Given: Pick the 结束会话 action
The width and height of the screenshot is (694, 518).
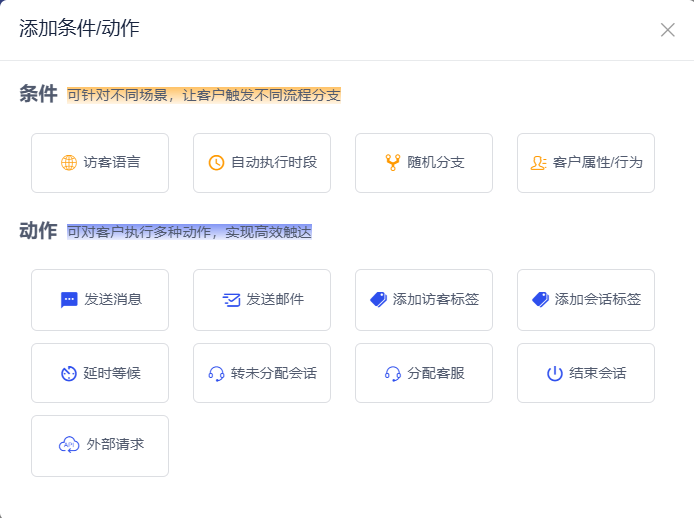Looking at the screenshot, I should (x=586, y=374).
